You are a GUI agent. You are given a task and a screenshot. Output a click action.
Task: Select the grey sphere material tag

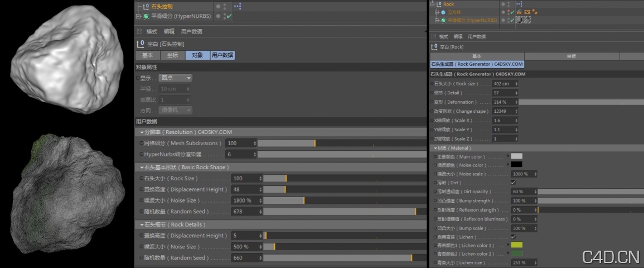coord(519,20)
